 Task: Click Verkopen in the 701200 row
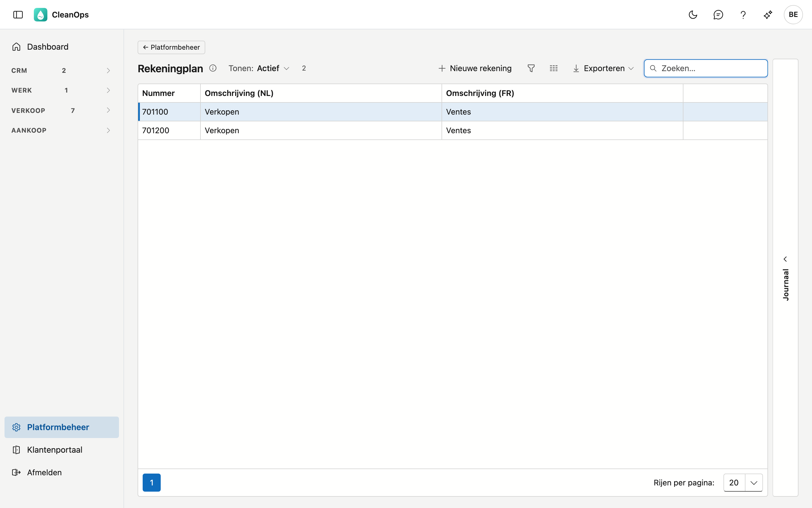(222, 130)
